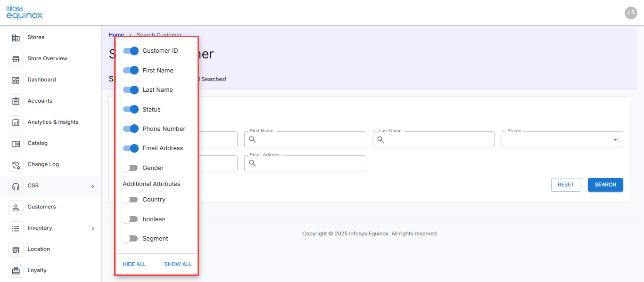Open the Change Log icon
The width and height of the screenshot is (644, 282).
pyautogui.click(x=16, y=165)
